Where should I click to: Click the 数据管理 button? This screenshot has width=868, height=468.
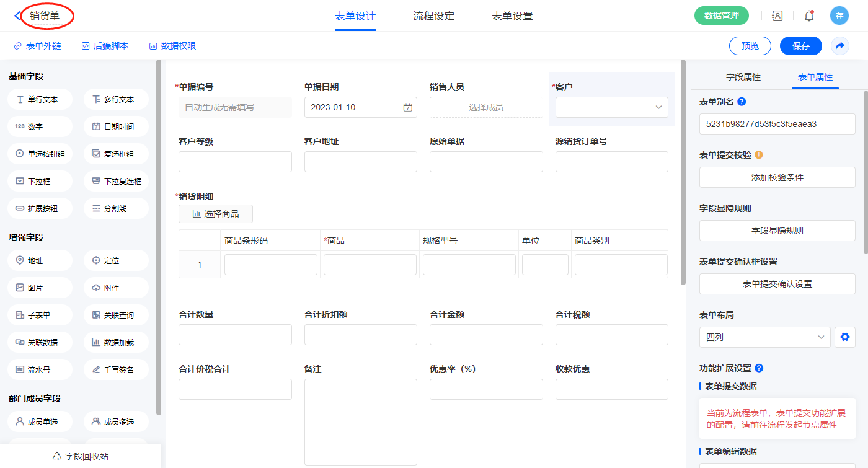(x=721, y=16)
